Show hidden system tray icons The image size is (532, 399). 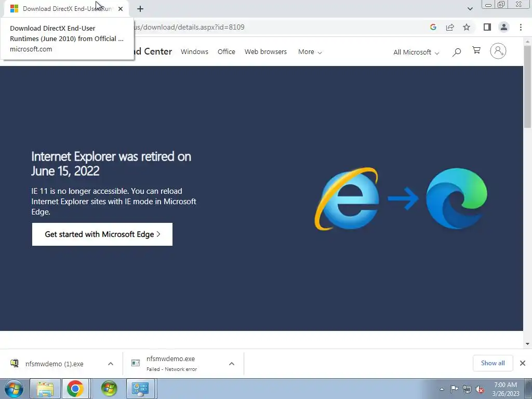pyautogui.click(x=442, y=389)
